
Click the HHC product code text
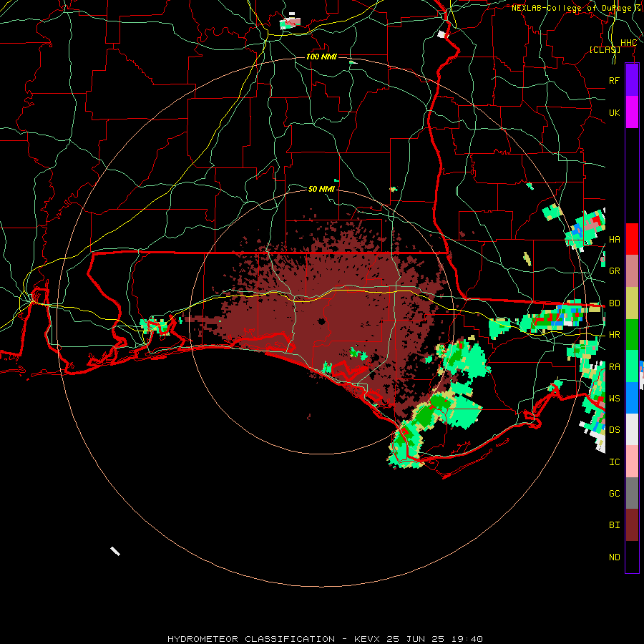pos(628,43)
